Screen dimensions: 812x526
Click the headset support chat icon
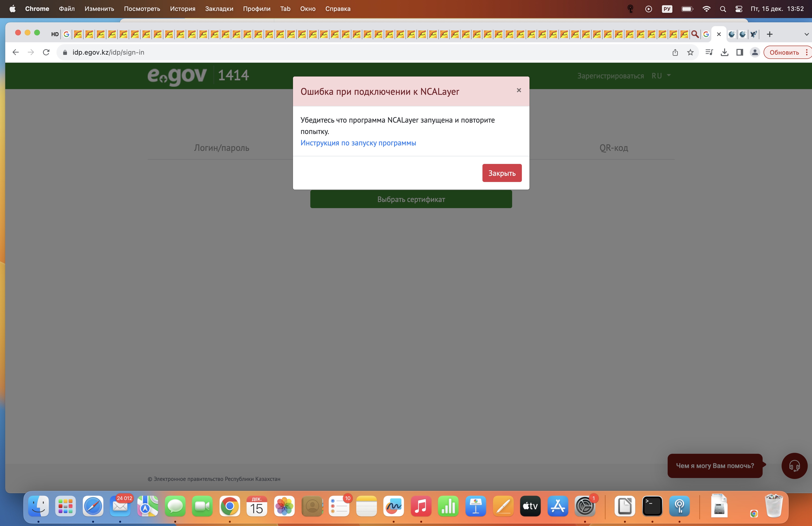click(x=794, y=466)
